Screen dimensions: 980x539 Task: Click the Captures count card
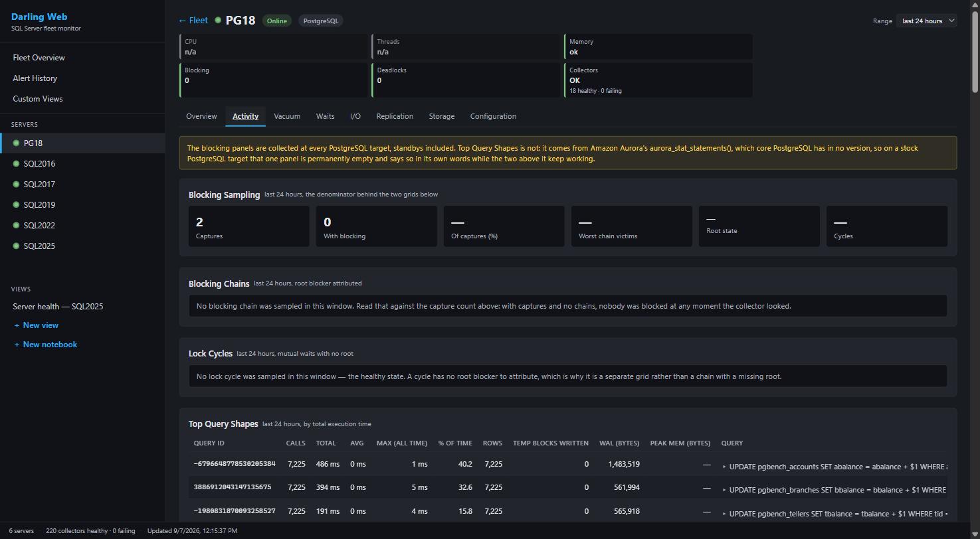(x=248, y=226)
